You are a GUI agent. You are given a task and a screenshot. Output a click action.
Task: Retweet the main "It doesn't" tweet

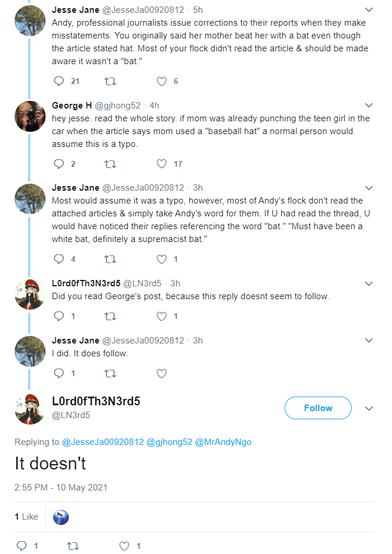click(x=73, y=546)
